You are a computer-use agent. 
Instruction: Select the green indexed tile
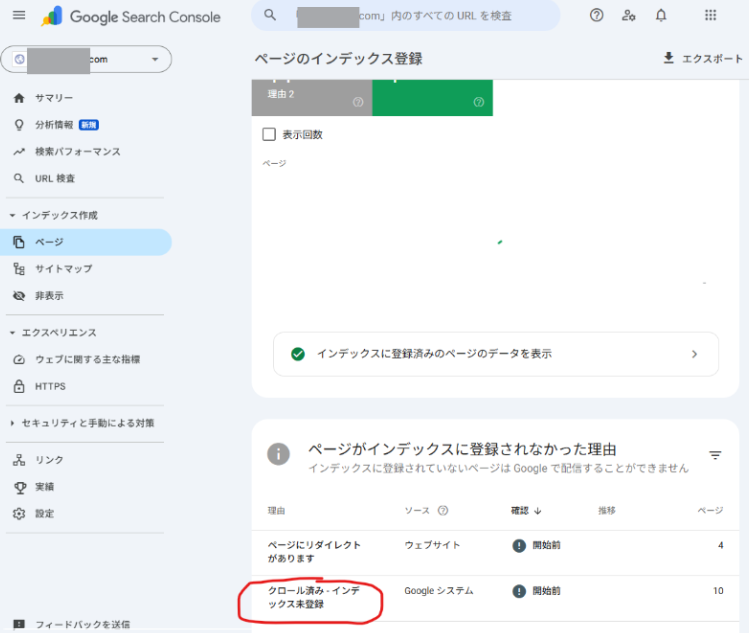pyautogui.click(x=432, y=97)
